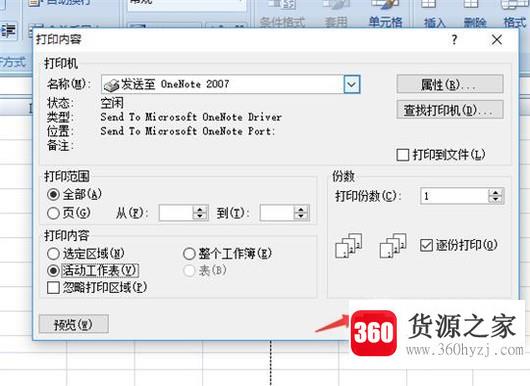Select the 页(G) pages radio button
Image resolution: width=530 pixels, height=386 pixels.
point(53,213)
